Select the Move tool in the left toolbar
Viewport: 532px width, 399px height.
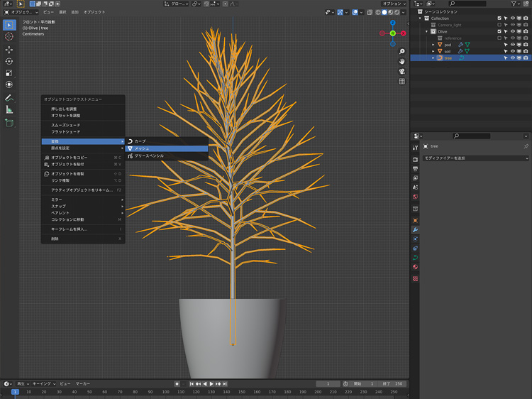[9, 50]
